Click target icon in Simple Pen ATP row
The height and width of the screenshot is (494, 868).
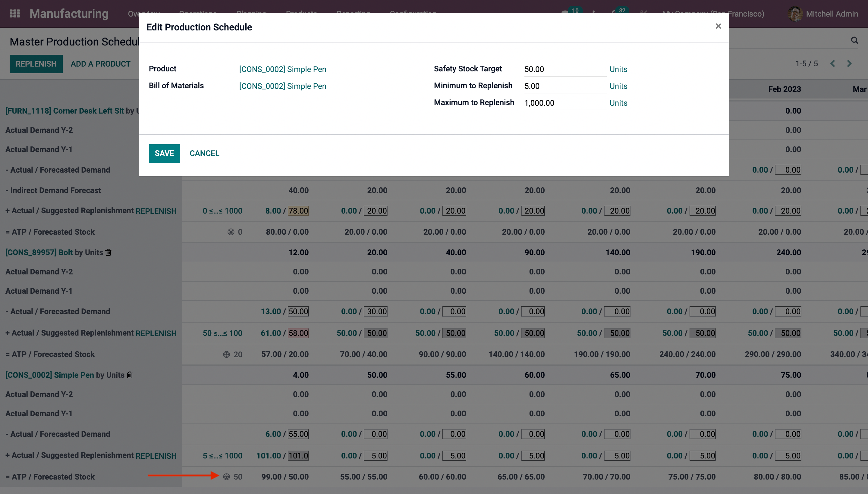[226, 477]
